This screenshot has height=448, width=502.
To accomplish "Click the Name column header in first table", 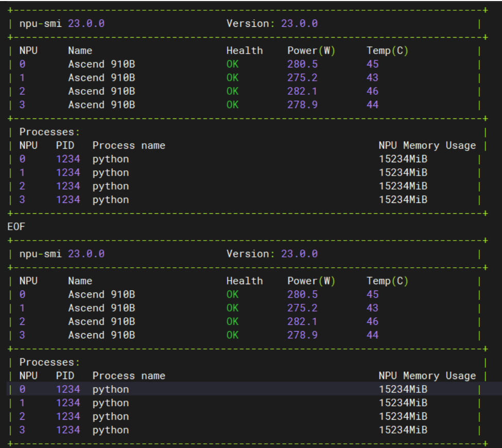I will pos(80,50).
